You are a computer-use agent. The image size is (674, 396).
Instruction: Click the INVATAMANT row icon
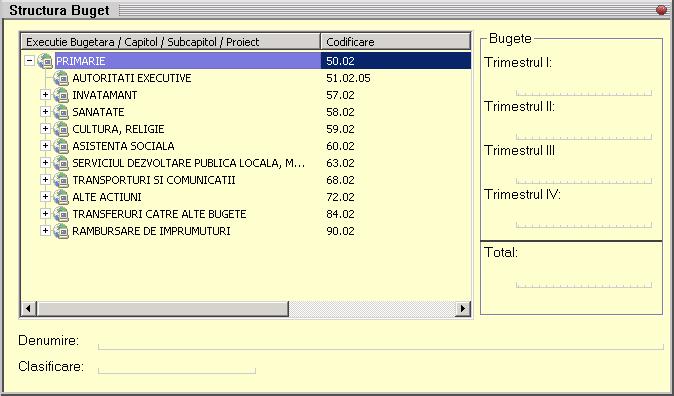click(61, 95)
